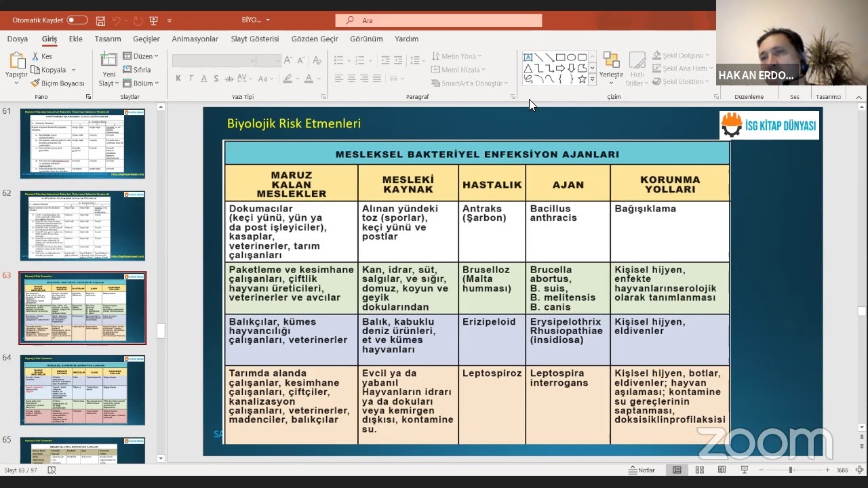Click the text Shadow S icon
The height and width of the screenshot is (488, 868).
click(x=217, y=79)
